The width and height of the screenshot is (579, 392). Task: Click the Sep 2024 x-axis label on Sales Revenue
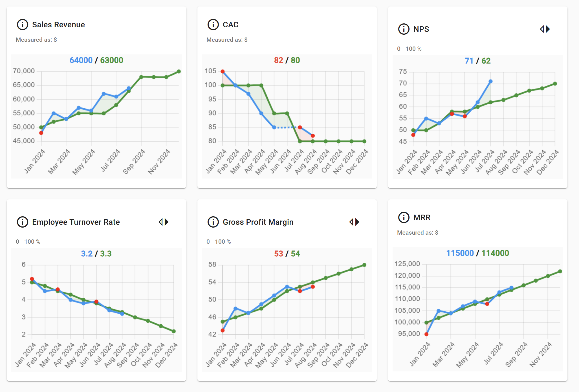point(134,161)
